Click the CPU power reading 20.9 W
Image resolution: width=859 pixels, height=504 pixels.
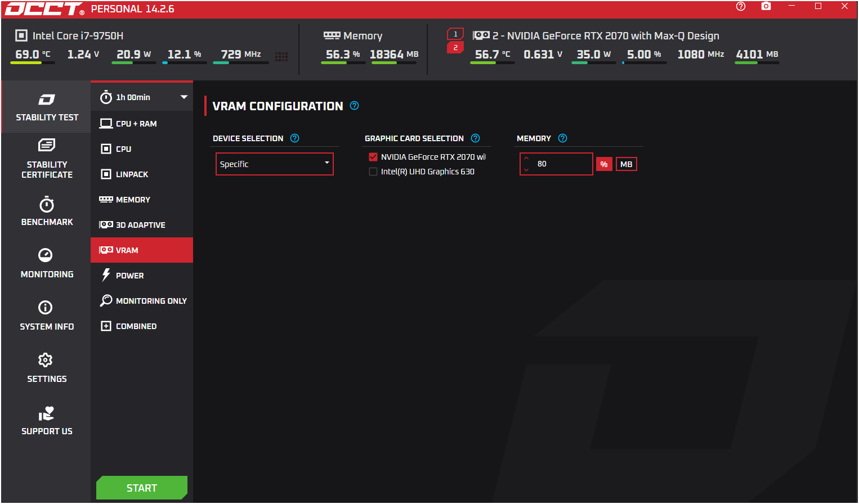pos(134,55)
